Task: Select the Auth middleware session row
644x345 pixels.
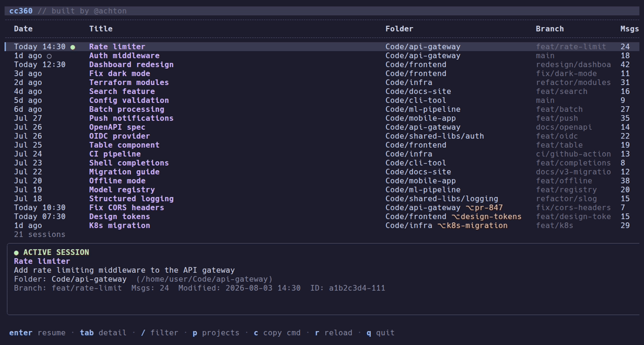Action: (x=322, y=56)
